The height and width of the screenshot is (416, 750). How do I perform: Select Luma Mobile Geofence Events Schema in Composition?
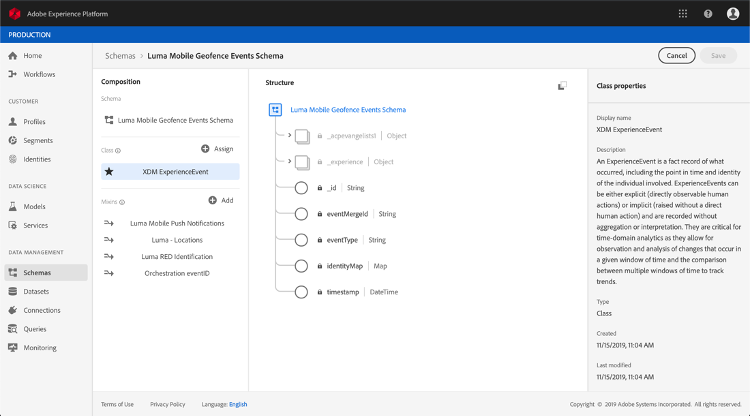coord(175,120)
